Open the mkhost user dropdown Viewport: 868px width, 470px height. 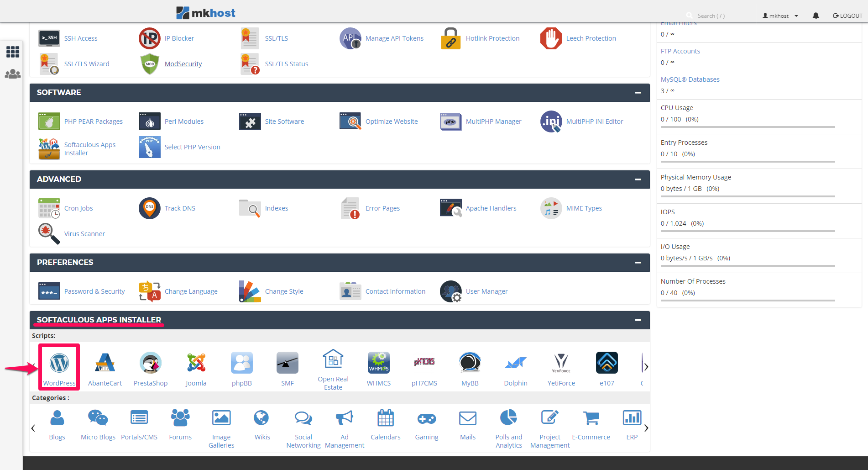pos(780,16)
